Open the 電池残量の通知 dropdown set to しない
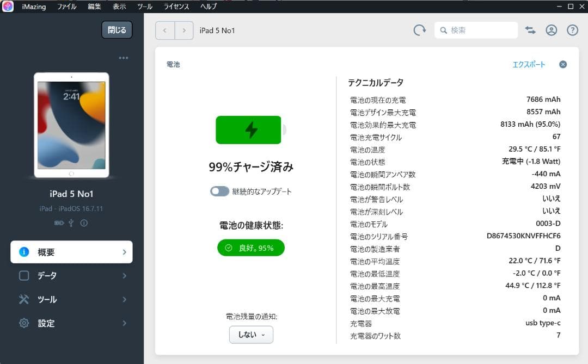This screenshot has height=364, width=588. [250, 335]
